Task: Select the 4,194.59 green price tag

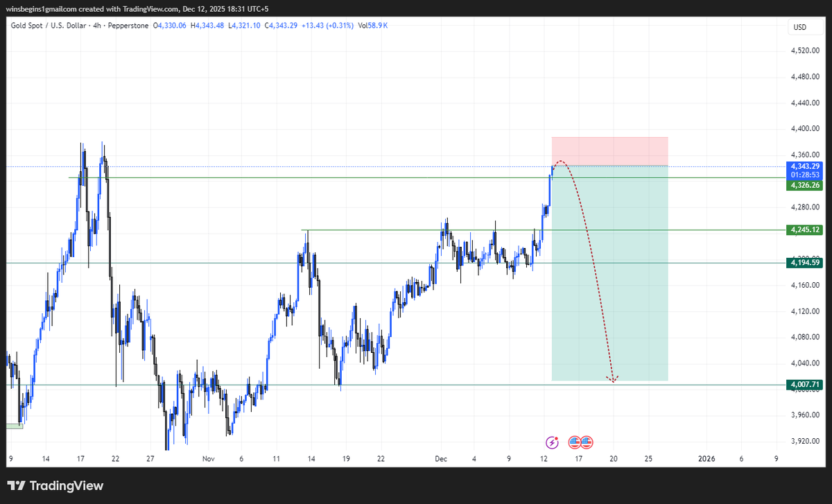Action: point(805,263)
